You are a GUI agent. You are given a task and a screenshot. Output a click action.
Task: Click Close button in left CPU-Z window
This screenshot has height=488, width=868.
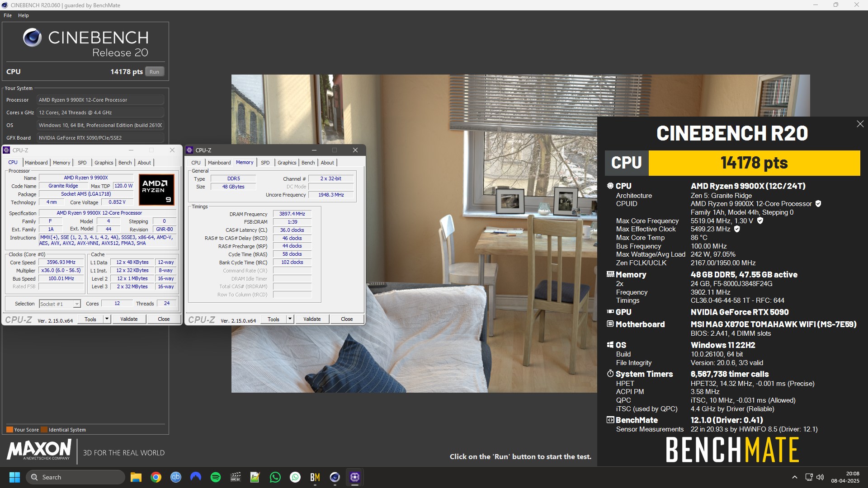(164, 319)
